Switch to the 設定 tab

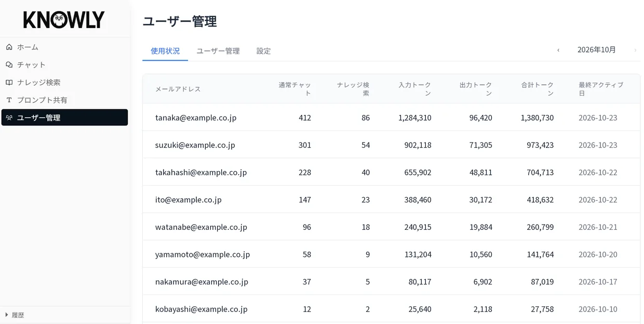click(x=263, y=51)
